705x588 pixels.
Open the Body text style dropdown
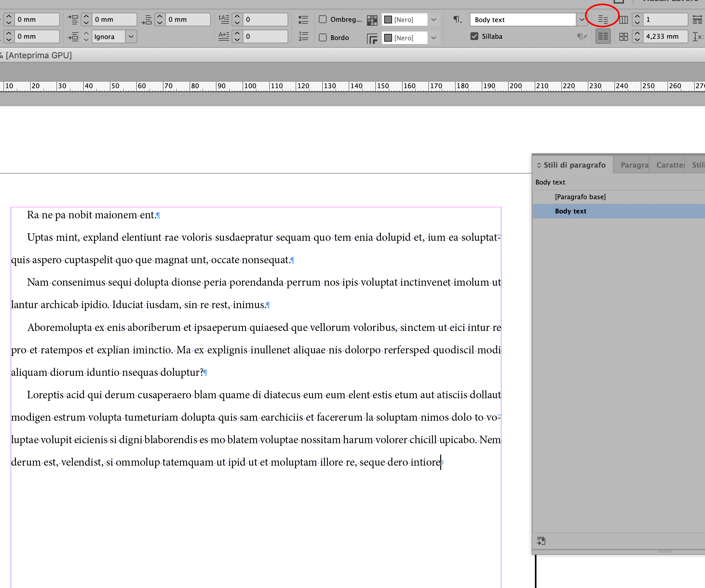click(582, 20)
